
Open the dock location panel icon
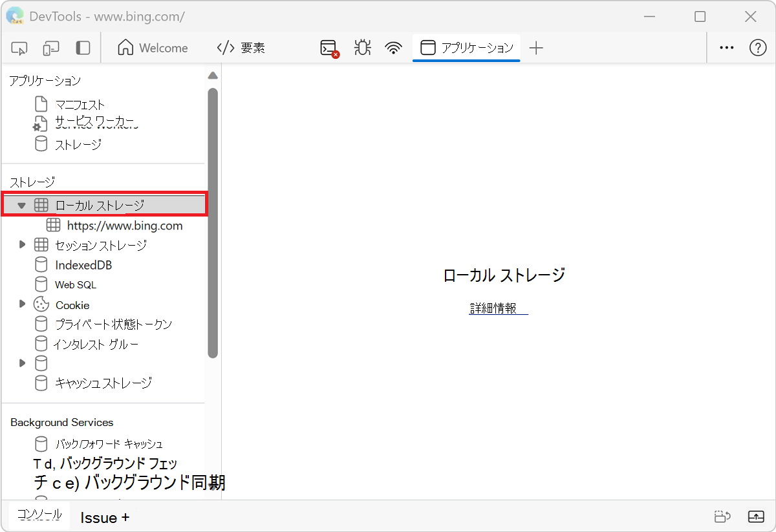tap(82, 47)
